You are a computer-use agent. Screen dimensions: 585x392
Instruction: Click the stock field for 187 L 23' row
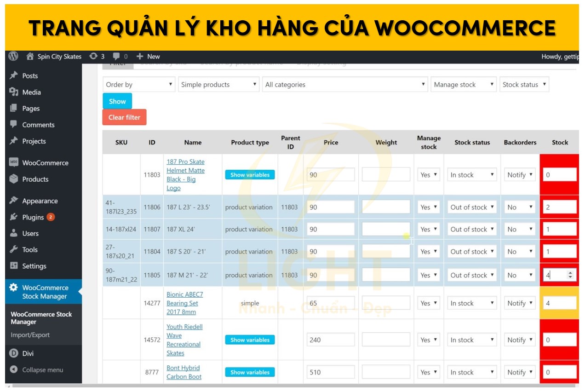coord(560,207)
